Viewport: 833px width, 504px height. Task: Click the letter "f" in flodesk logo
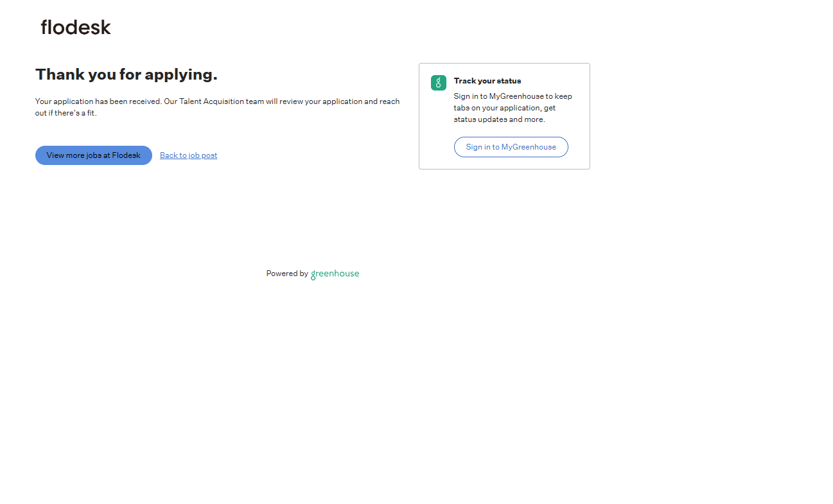(x=44, y=27)
